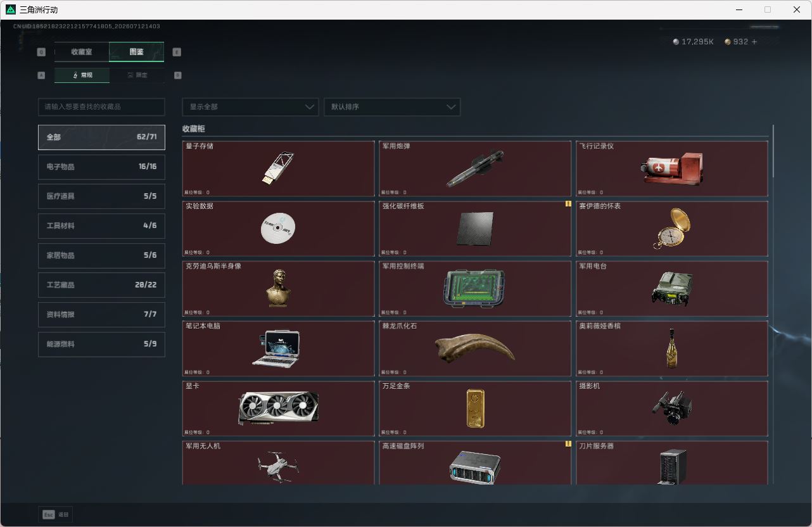
Task: Filter by 家居物品 category
Action: click(x=101, y=255)
